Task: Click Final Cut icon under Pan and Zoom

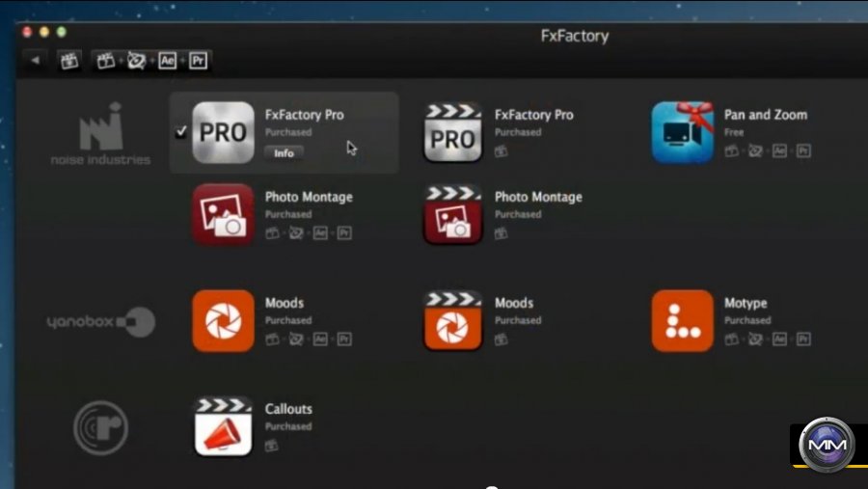Action: [x=731, y=150]
